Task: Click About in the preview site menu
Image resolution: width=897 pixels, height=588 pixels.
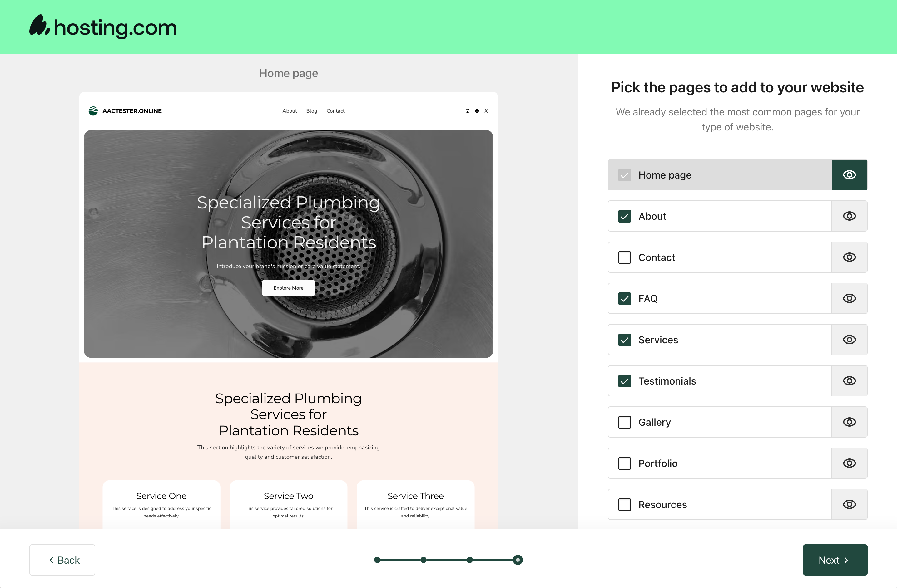Action: (290, 111)
